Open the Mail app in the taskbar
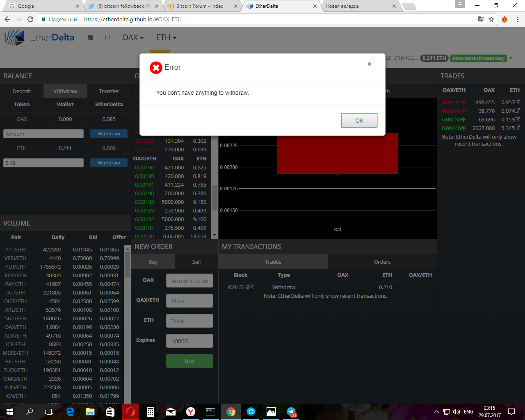Image resolution: width=525 pixels, height=420 pixels. [171, 412]
